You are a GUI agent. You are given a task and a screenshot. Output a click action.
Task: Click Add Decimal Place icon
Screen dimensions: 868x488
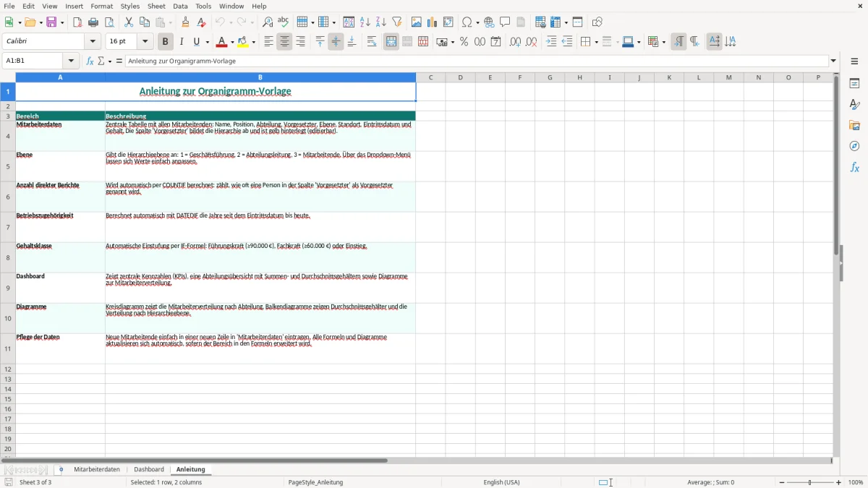515,42
